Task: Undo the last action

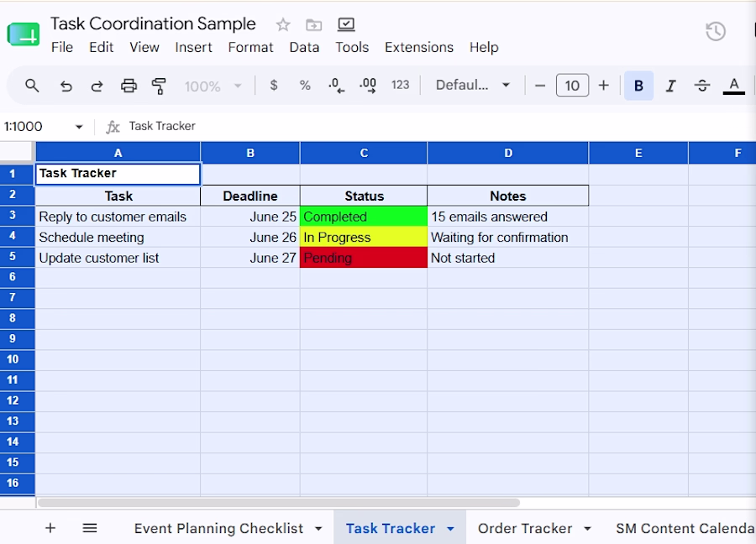Action: tap(66, 86)
